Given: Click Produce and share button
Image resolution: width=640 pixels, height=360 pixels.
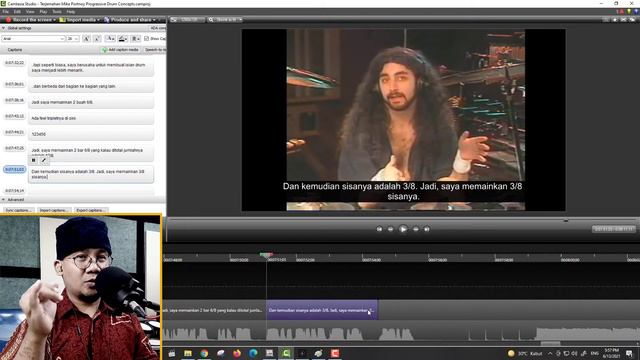Looking at the screenshot, I should [128, 20].
